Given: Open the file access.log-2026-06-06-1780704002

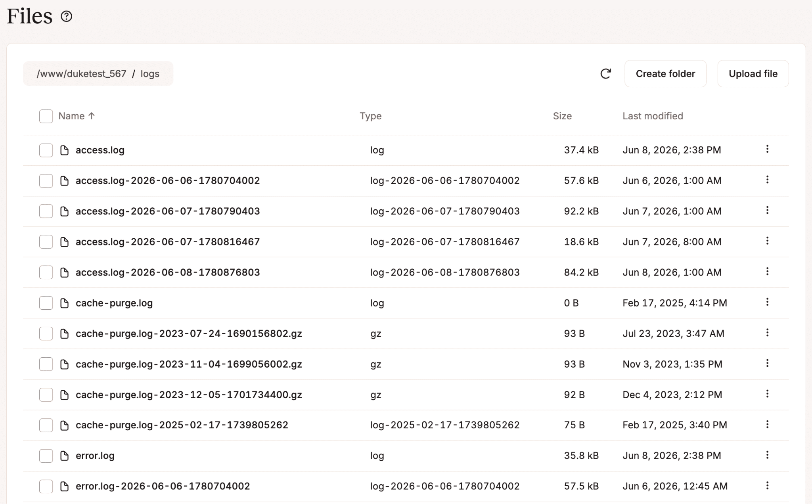Looking at the screenshot, I should 168,181.
